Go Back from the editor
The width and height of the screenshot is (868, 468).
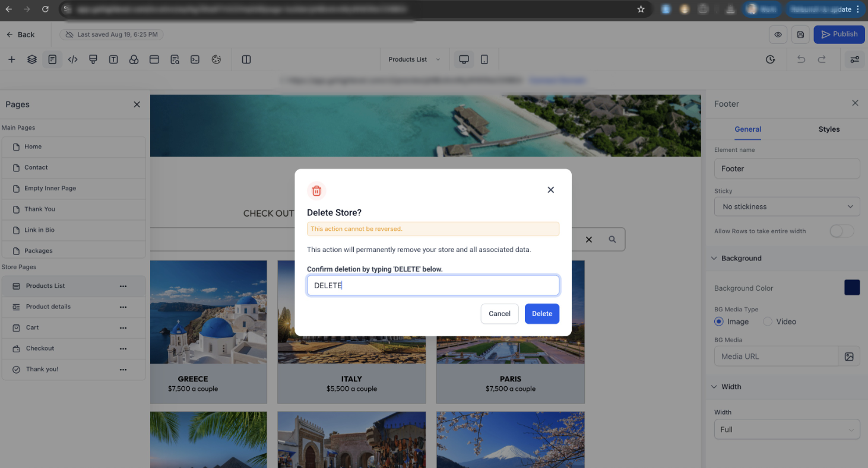point(21,34)
